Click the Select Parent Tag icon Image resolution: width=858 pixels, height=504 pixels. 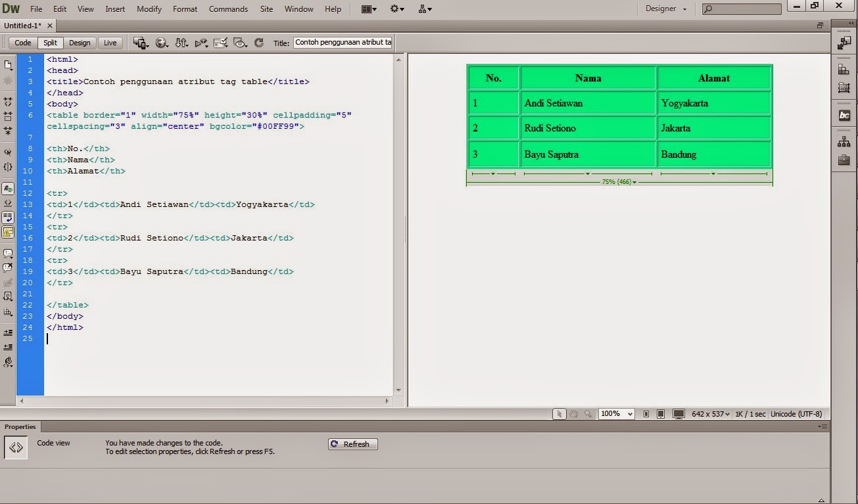tap(8, 152)
